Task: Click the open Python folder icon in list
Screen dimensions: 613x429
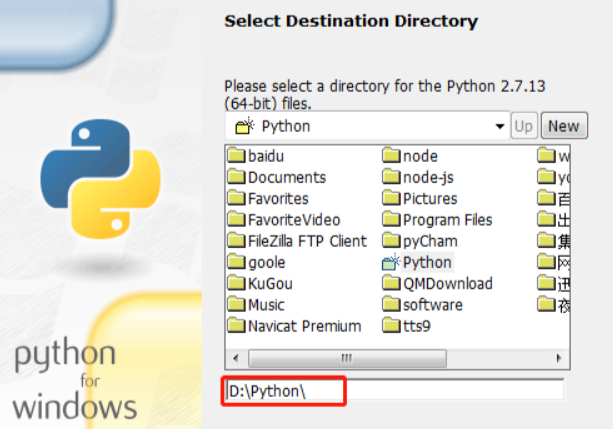Action: (391, 262)
